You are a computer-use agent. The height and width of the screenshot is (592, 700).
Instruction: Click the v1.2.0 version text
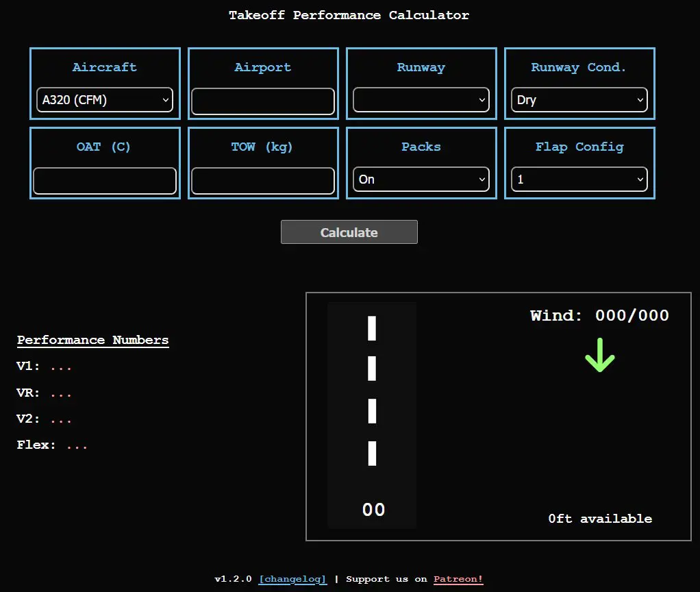point(233,579)
